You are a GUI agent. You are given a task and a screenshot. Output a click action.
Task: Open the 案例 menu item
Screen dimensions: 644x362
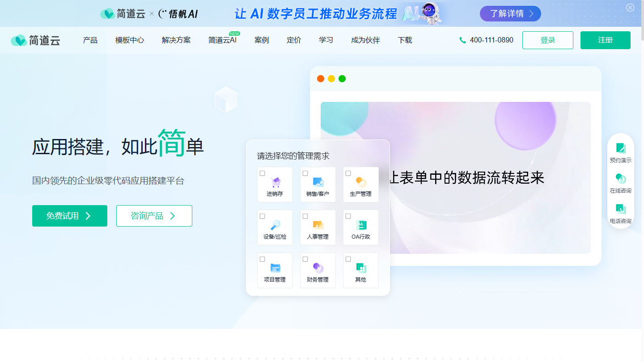coord(262,40)
